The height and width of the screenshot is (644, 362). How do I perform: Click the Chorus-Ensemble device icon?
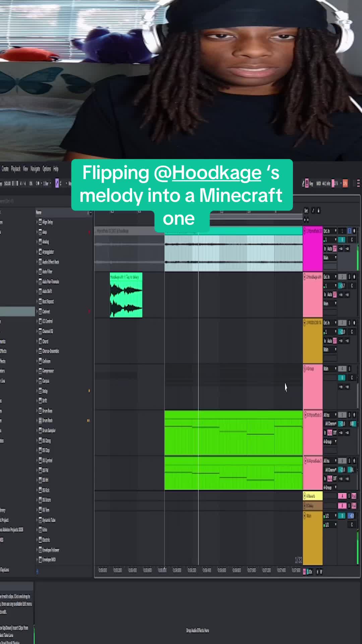pos(40,351)
